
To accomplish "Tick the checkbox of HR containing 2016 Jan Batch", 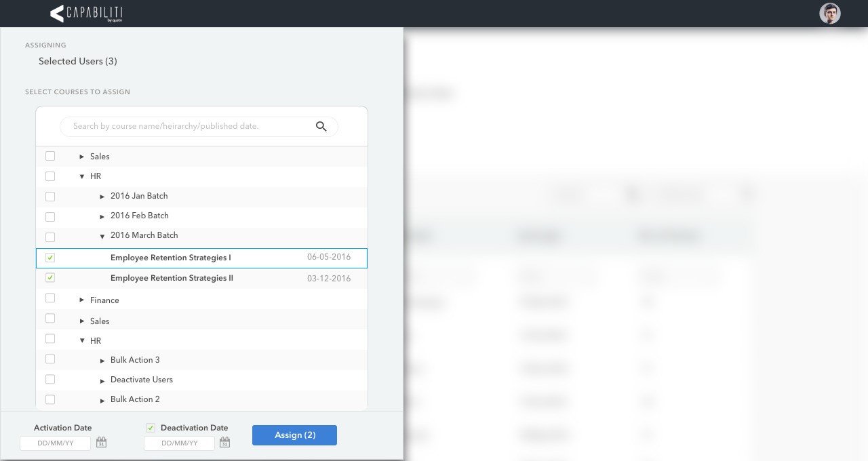I will pos(50,176).
